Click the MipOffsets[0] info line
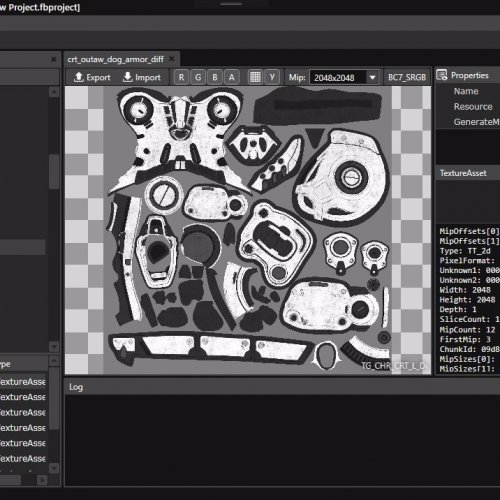Screen dimensions: 500x500 tap(469, 231)
